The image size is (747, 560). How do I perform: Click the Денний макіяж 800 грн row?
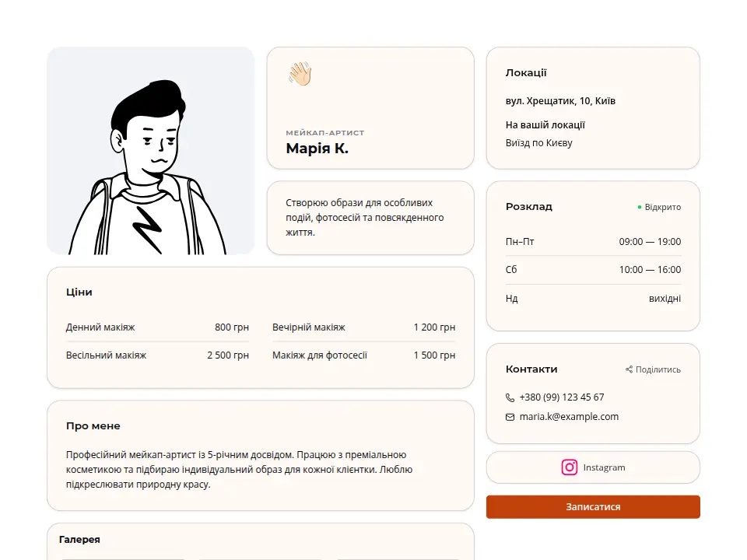157,327
